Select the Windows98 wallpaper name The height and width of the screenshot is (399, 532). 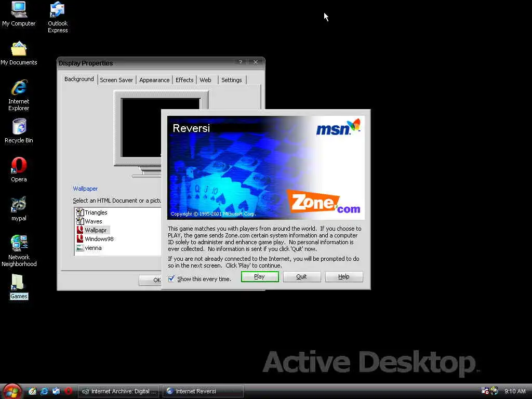pyautogui.click(x=99, y=239)
